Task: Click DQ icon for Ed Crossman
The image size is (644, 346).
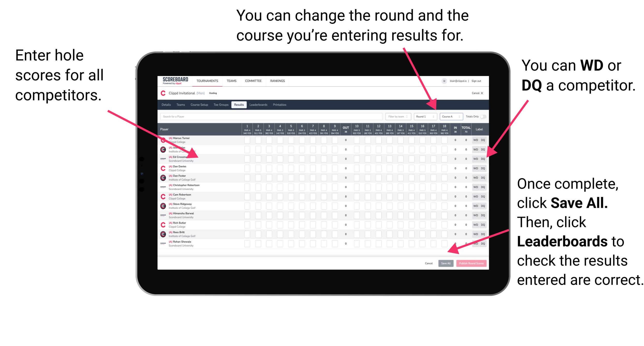Action: (x=483, y=157)
